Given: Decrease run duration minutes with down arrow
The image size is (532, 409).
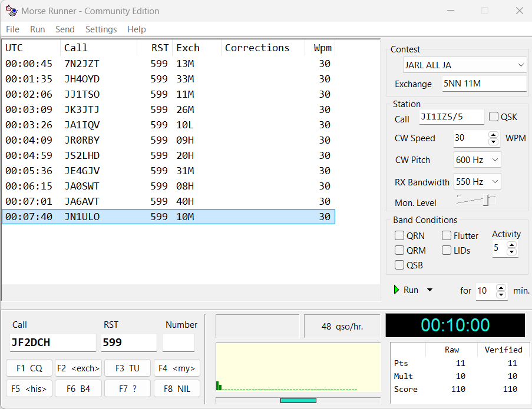Looking at the screenshot, I should [x=501, y=295].
